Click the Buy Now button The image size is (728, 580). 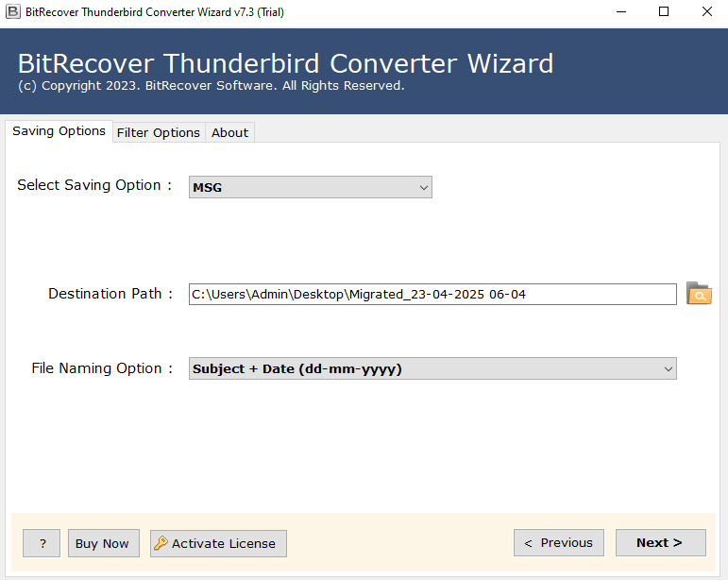click(104, 543)
